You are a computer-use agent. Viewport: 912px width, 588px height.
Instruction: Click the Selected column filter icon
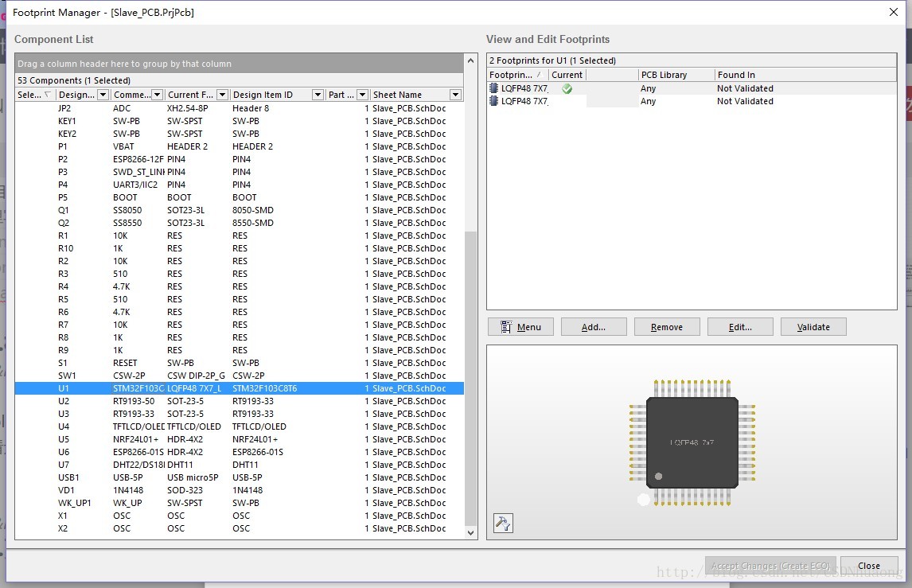(46, 95)
